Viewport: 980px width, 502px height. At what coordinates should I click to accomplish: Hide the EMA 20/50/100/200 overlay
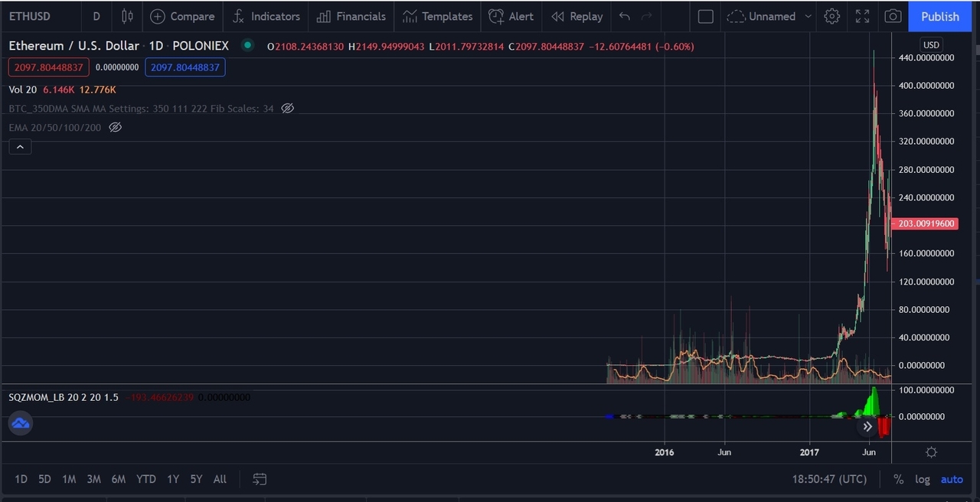click(x=115, y=127)
